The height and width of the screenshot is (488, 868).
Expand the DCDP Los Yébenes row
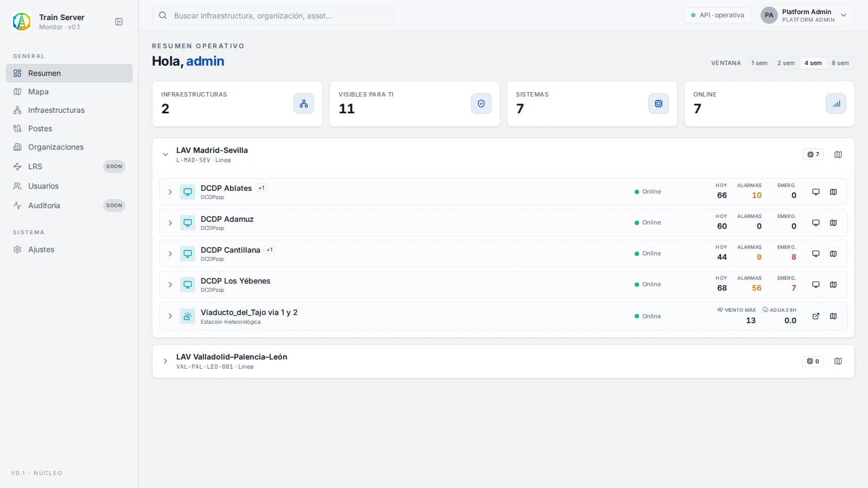click(170, 285)
